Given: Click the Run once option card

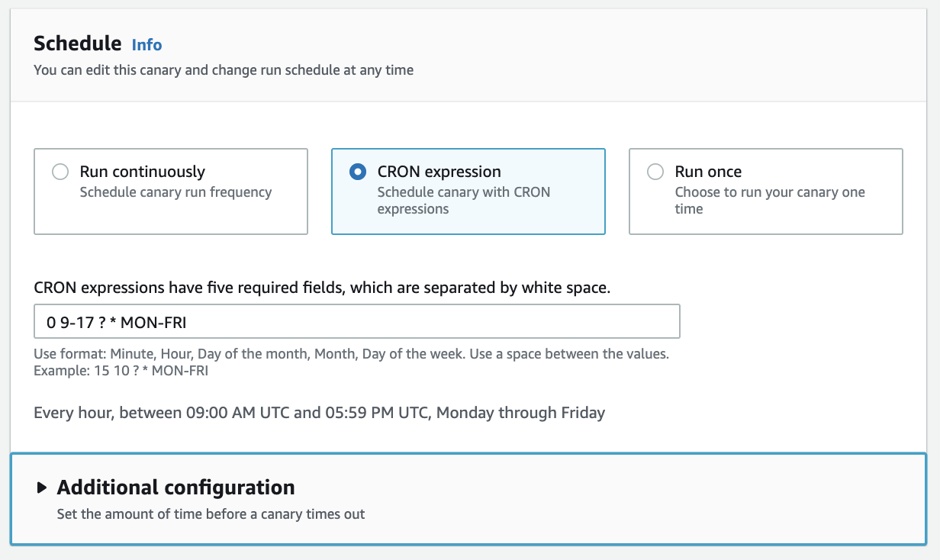Looking at the screenshot, I should point(765,191).
